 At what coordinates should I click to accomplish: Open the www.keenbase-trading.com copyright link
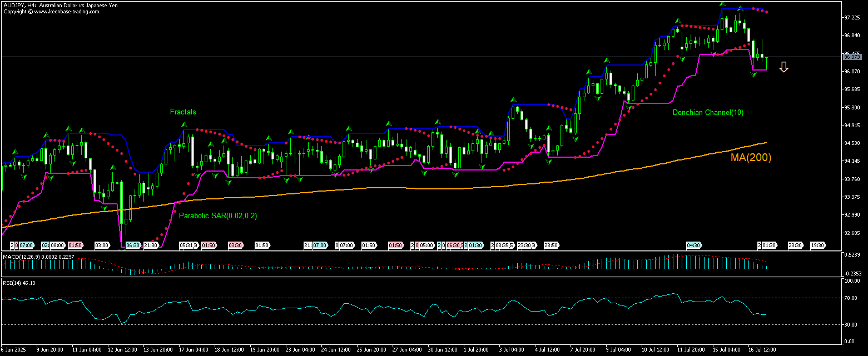click(x=50, y=9)
